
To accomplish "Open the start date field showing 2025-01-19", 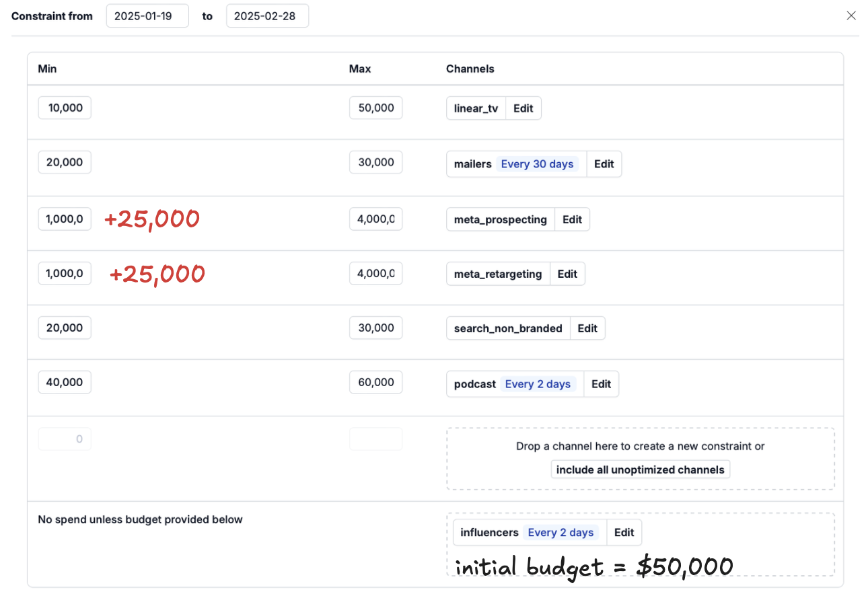I will [147, 15].
